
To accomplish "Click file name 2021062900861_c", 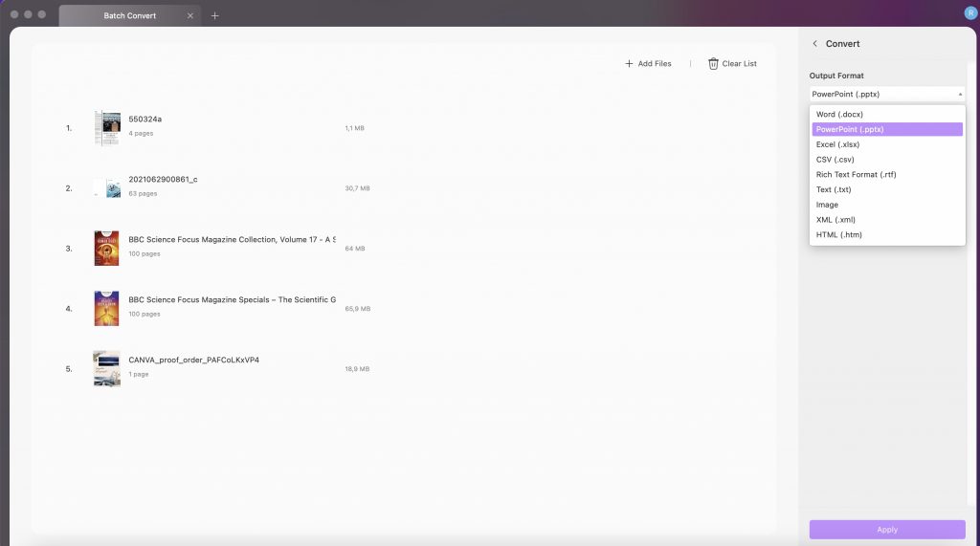I will (x=163, y=180).
